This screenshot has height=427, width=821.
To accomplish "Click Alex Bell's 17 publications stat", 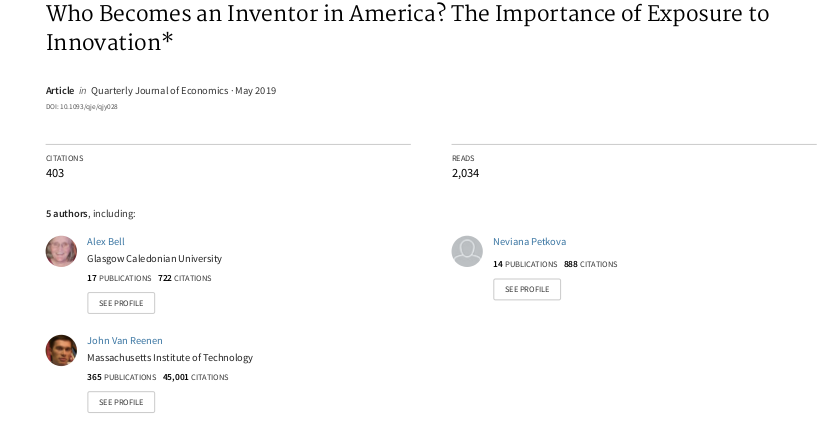I will click(119, 278).
